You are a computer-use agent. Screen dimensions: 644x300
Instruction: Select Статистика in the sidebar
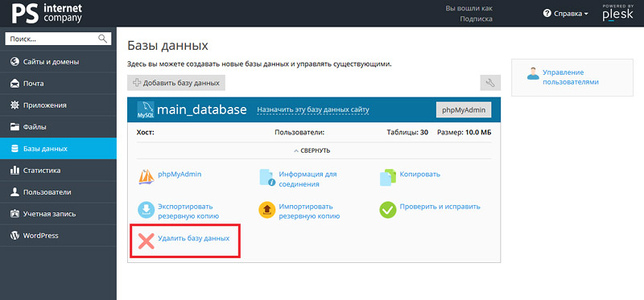(x=58, y=171)
